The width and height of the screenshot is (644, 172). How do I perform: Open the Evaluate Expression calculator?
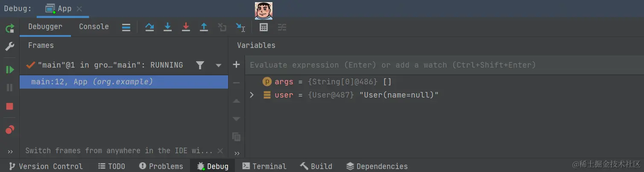[x=263, y=27]
